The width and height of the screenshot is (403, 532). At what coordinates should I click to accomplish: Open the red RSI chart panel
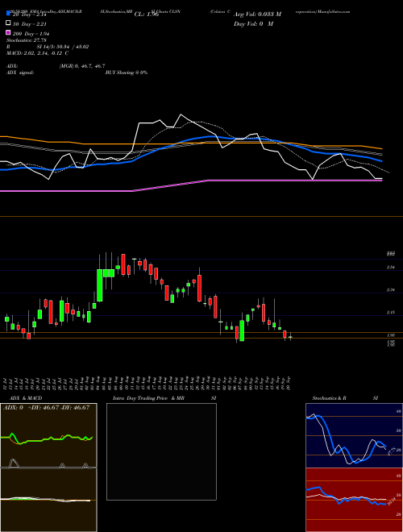[354, 500]
